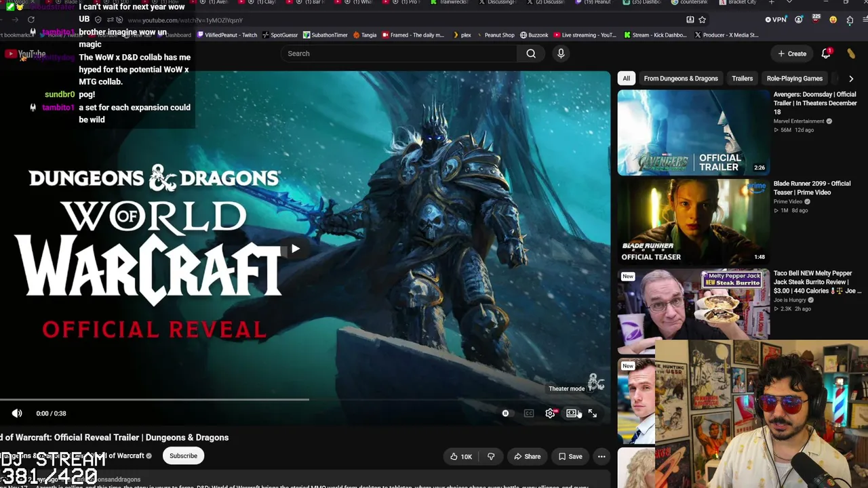
Task: Submit search with magnifying glass button
Action: [531, 54]
